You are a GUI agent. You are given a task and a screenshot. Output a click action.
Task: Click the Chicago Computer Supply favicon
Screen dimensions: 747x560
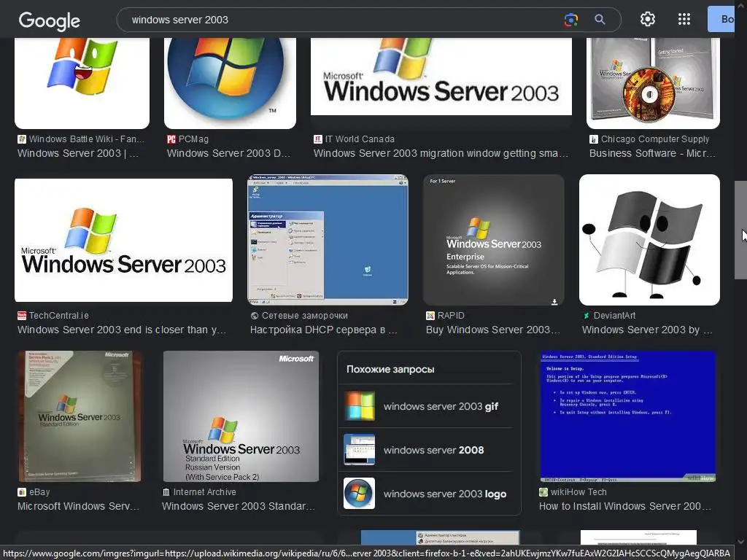(x=594, y=139)
